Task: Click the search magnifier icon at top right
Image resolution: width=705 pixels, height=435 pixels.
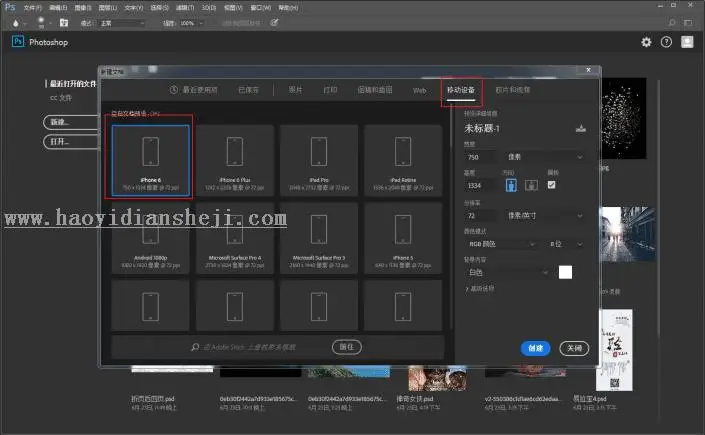Action: tap(672, 22)
